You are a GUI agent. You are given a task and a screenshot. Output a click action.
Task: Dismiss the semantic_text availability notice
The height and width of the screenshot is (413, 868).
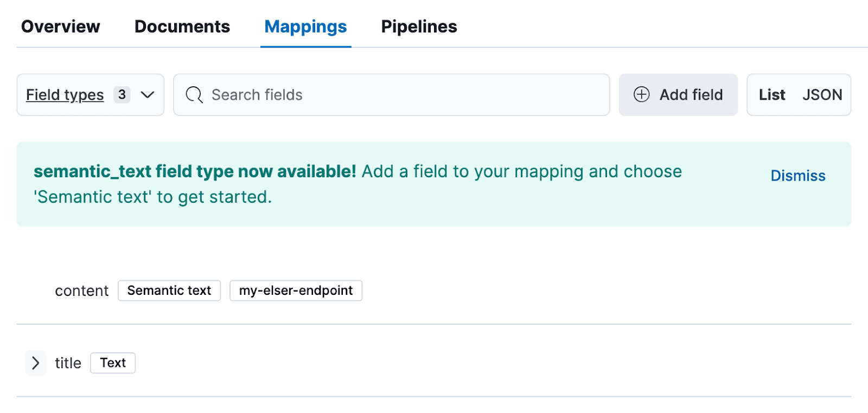(797, 176)
